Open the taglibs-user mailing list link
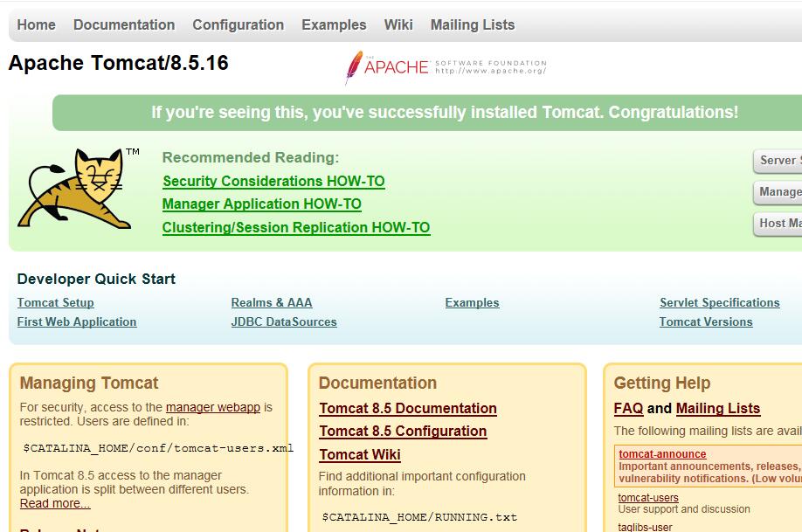Screen dimensions: 802x532 coord(645,527)
